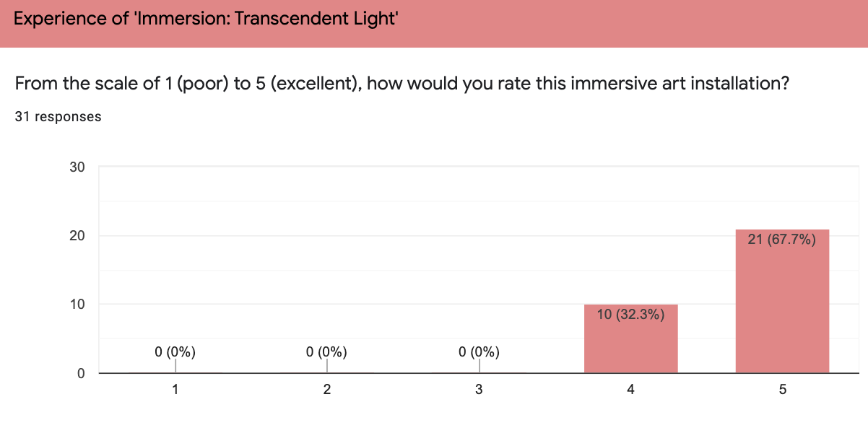Click the 'Immersion: Transcendent Light' section header

pos(206,19)
